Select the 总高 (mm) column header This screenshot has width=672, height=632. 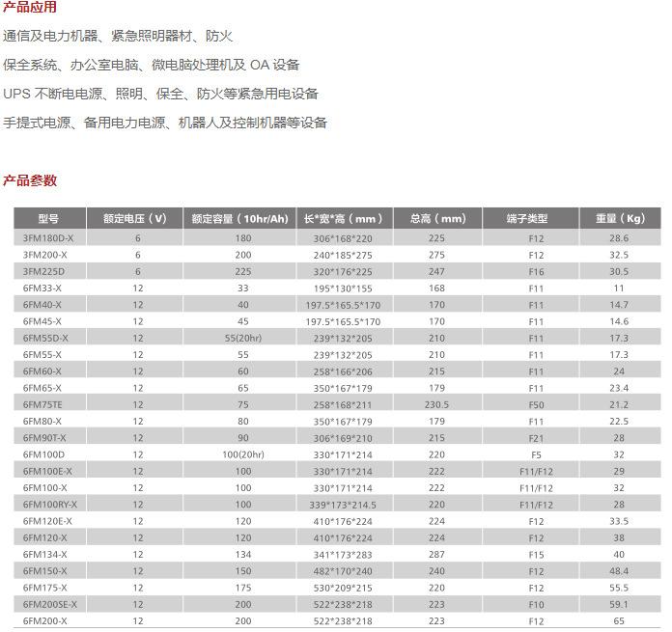437,218
